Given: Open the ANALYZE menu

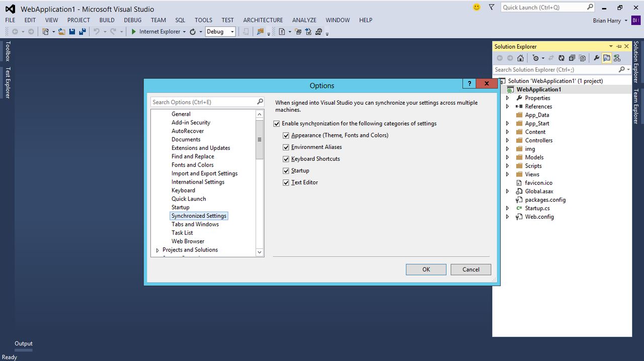Looking at the screenshot, I should pyautogui.click(x=304, y=20).
